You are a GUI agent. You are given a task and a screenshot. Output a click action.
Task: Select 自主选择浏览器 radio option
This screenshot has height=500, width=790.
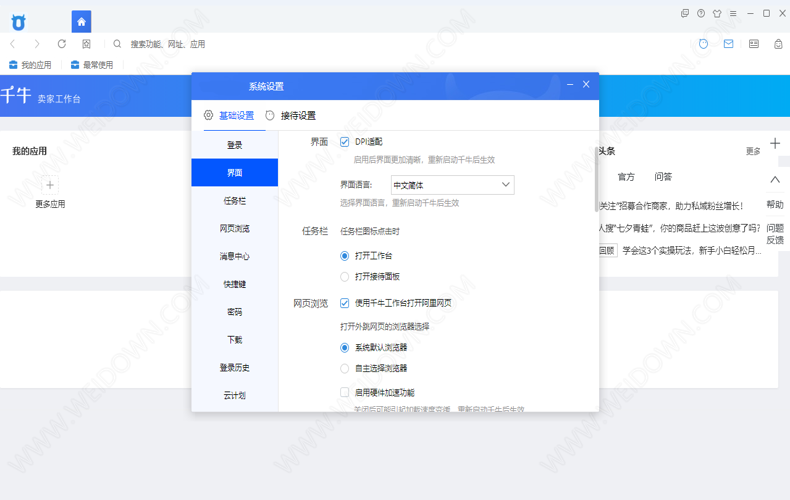tap(345, 368)
